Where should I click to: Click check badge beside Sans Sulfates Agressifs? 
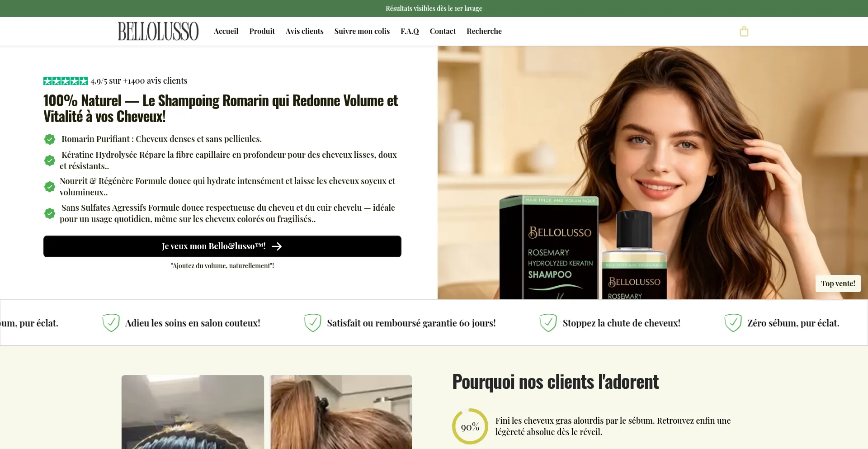coord(50,213)
